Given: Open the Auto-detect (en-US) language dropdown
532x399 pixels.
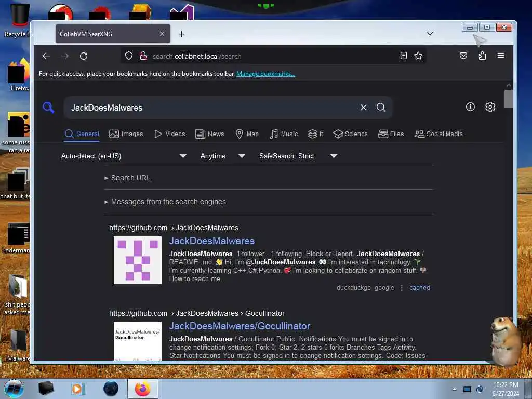Looking at the screenshot, I should (x=124, y=156).
